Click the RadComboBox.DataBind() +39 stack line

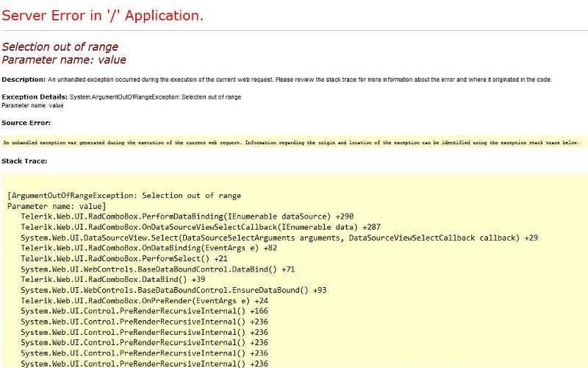click(x=113, y=280)
